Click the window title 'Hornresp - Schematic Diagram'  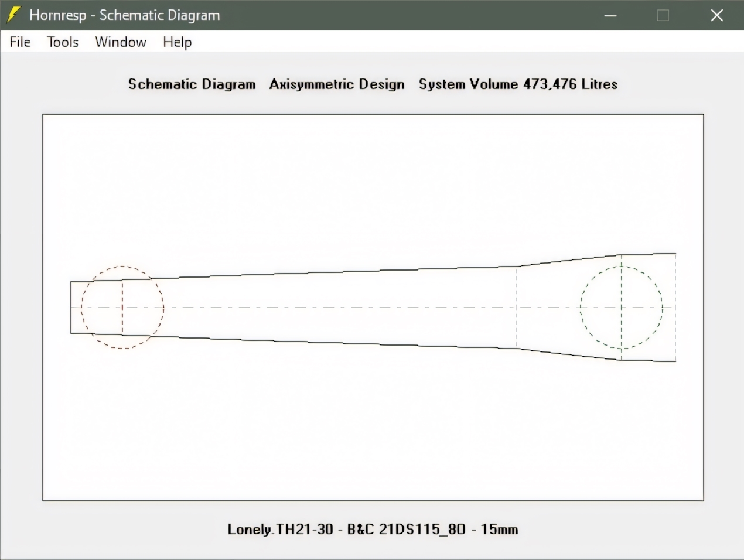point(124,15)
